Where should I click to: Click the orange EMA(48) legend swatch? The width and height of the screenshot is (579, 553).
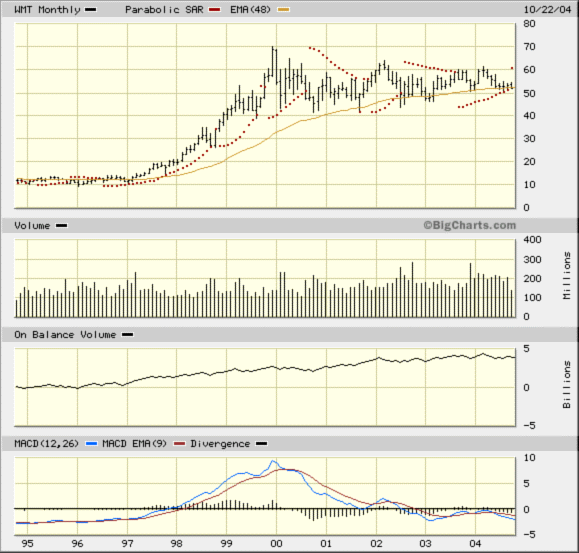pos(284,10)
